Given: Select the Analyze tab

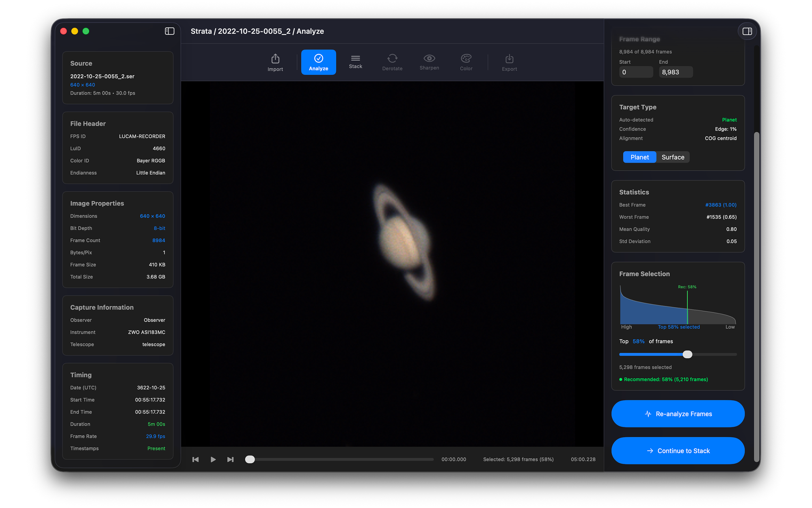Looking at the screenshot, I should click(318, 62).
